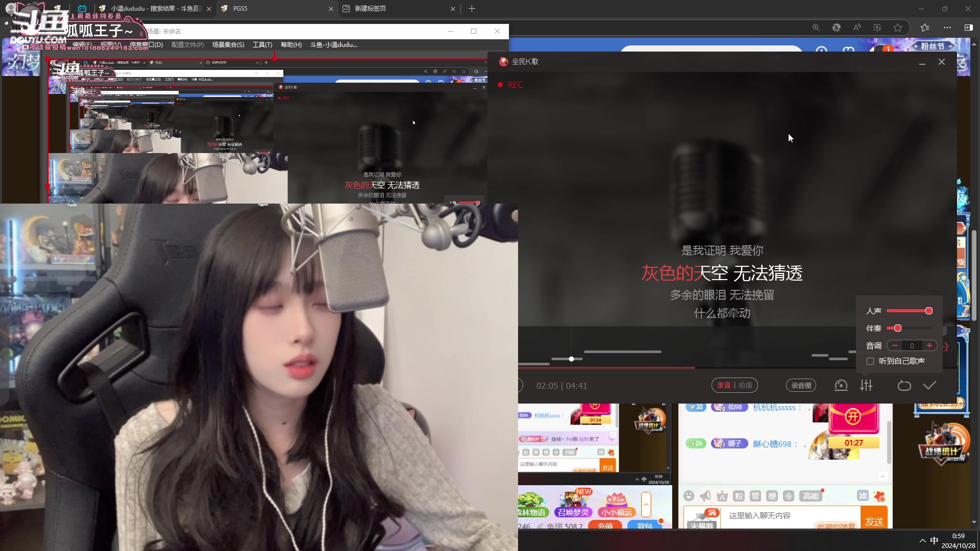Open the 录音棚 studio button

[x=801, y=386]
